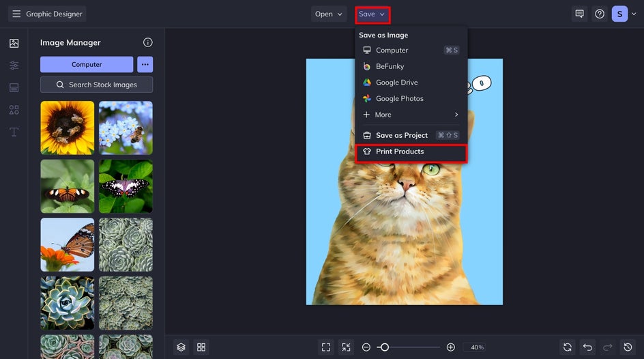Screen dimensions: 644x359
Task: Open the Layers panel icon
Action: coord(181,347)
